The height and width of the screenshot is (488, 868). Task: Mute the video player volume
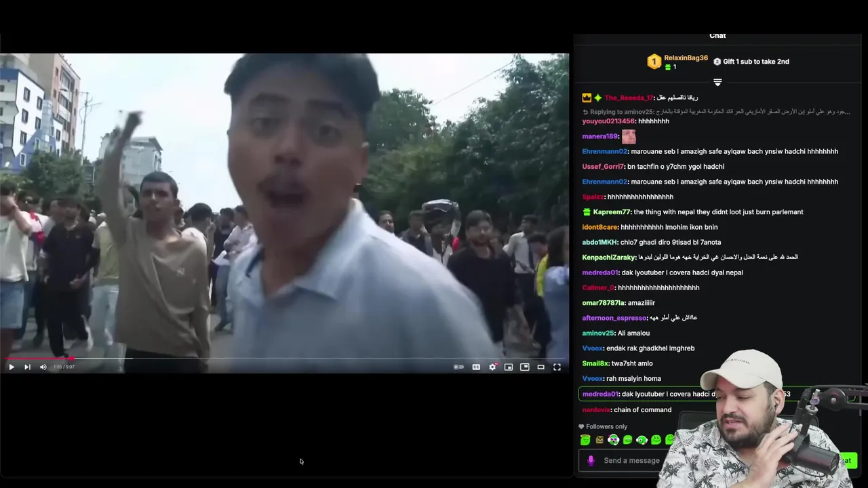43,367
